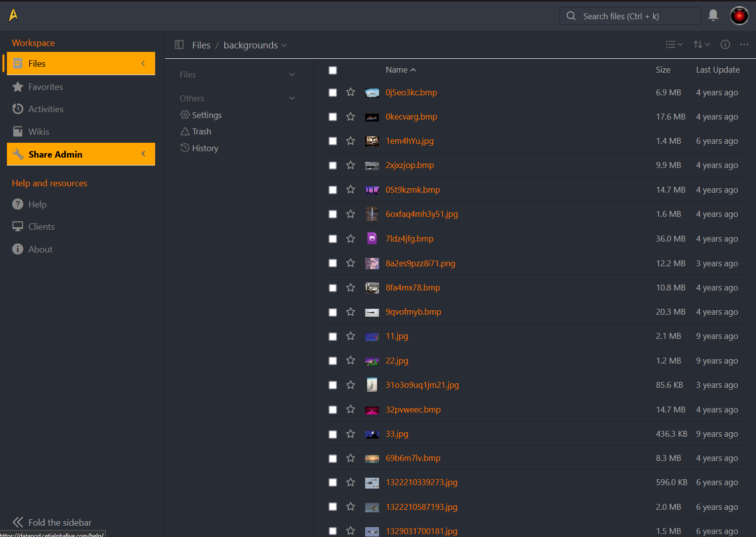Open the Trash in the Others section
756x537 pixels.
(x=201, y=131)
